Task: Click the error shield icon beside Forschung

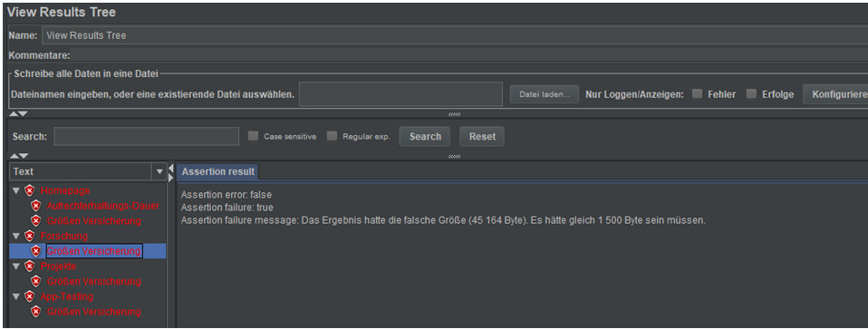Action: click(30, 236)
